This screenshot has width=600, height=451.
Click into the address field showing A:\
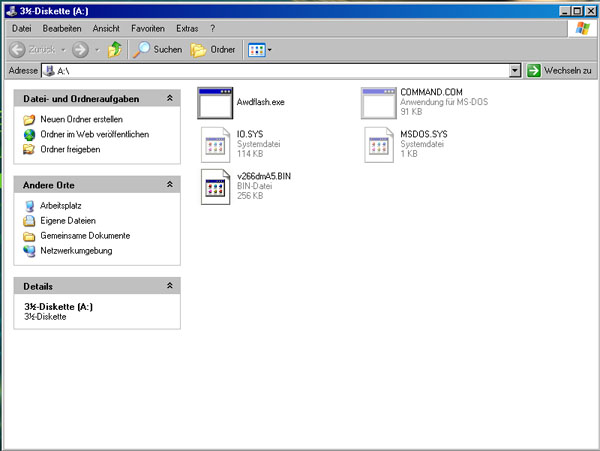point(276,71)
